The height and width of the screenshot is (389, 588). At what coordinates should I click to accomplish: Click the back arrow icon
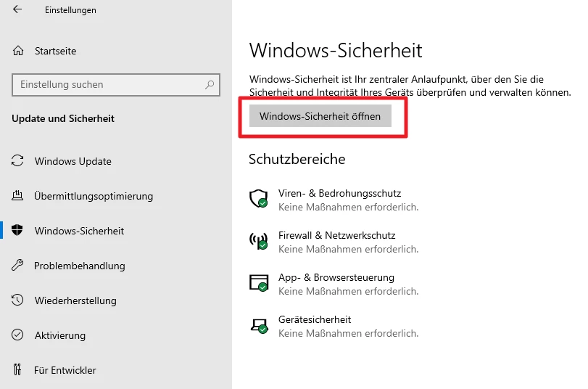(x=17, y=10)
